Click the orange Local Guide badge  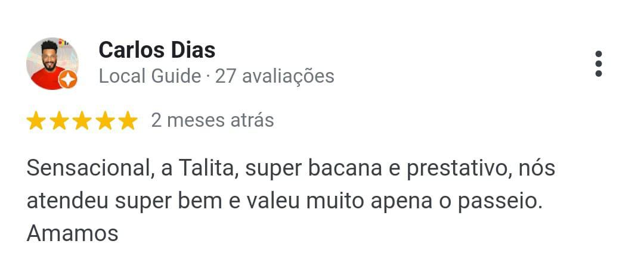(x=68, y=79)
